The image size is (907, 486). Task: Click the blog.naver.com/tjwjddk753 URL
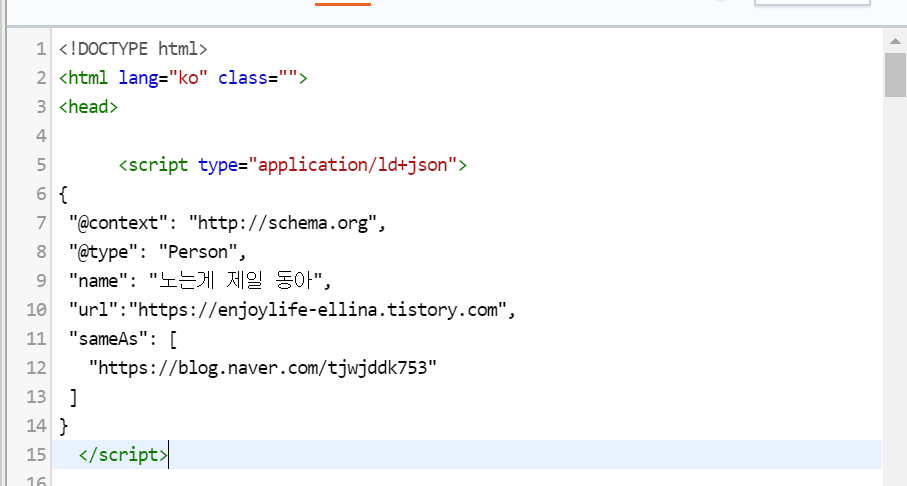pos(263,368)
